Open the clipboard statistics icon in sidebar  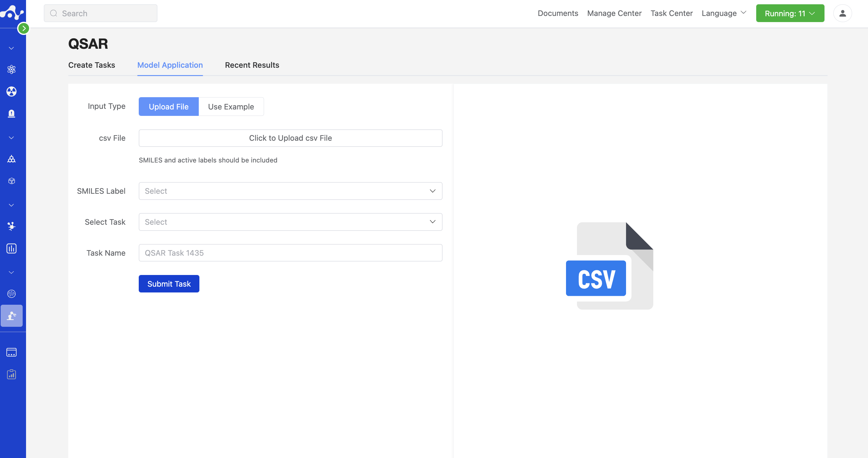point(11,374)
